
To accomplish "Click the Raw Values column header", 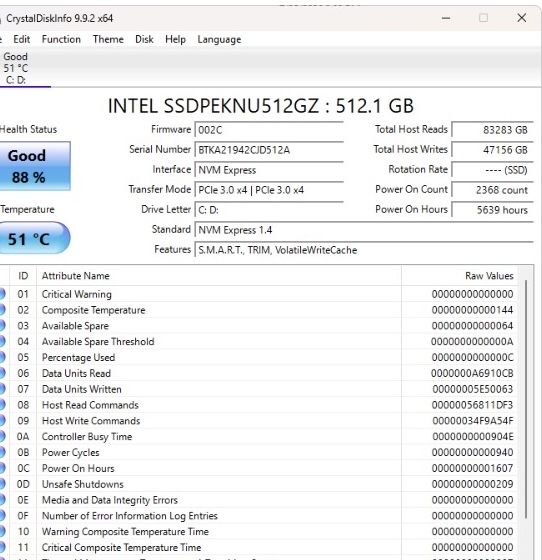I will (459, 276).
